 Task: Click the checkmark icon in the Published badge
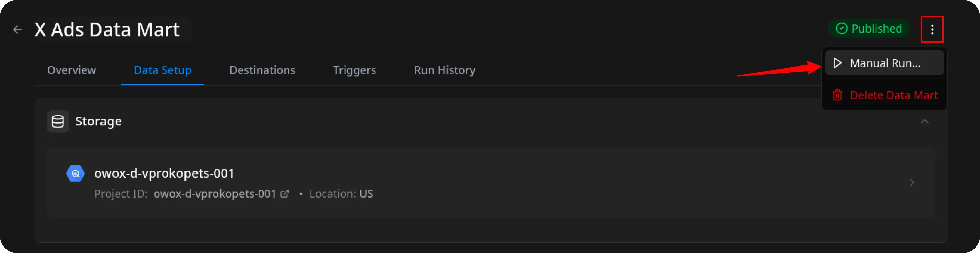tap(841, 28)
